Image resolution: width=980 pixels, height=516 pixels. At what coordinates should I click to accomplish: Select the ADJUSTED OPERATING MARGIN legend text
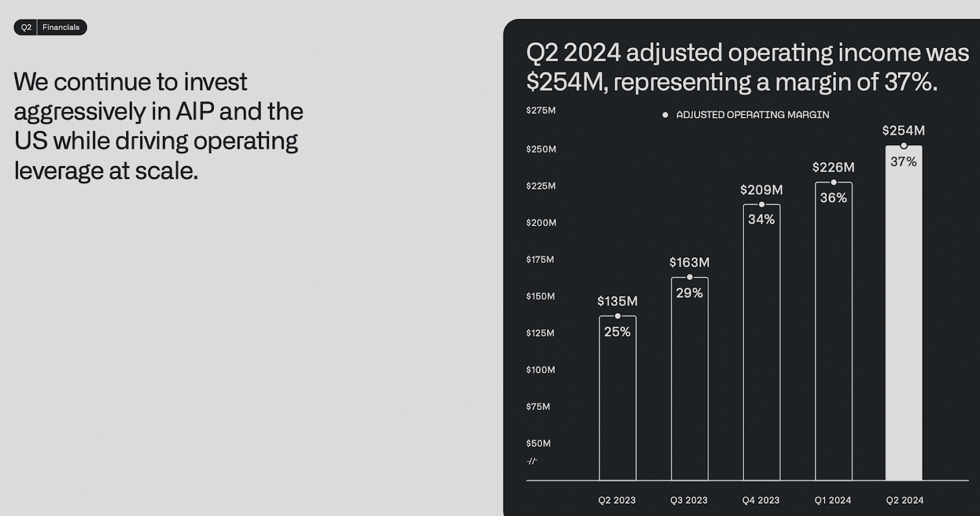[752, 115]
